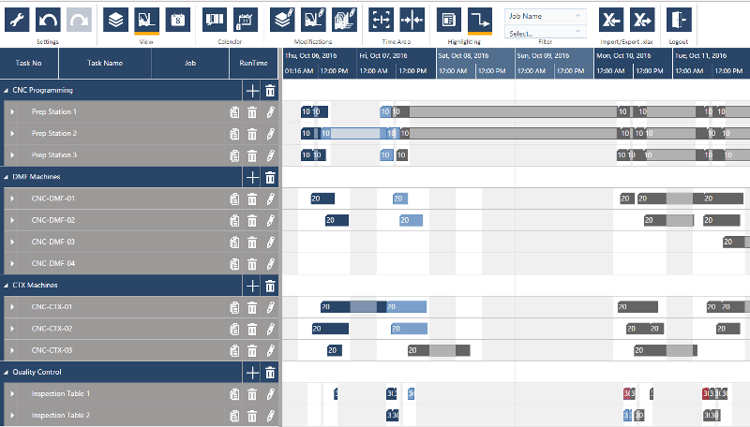Switch to the layers stack view
The image size is (750, 427).
point(115,20)
